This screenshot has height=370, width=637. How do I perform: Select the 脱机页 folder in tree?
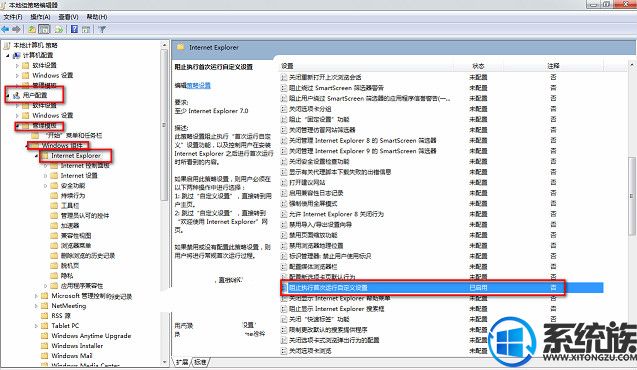click(x=70, y=266)
